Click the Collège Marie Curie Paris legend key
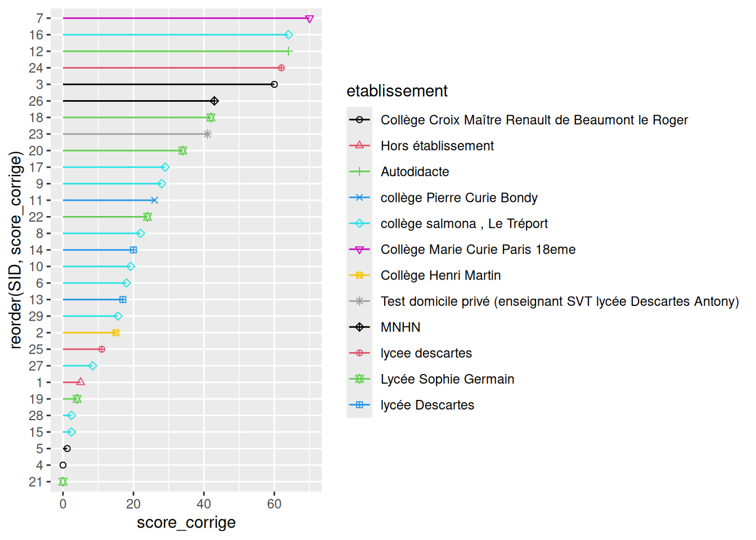The image size is (756, 540). tap(359, 249)
